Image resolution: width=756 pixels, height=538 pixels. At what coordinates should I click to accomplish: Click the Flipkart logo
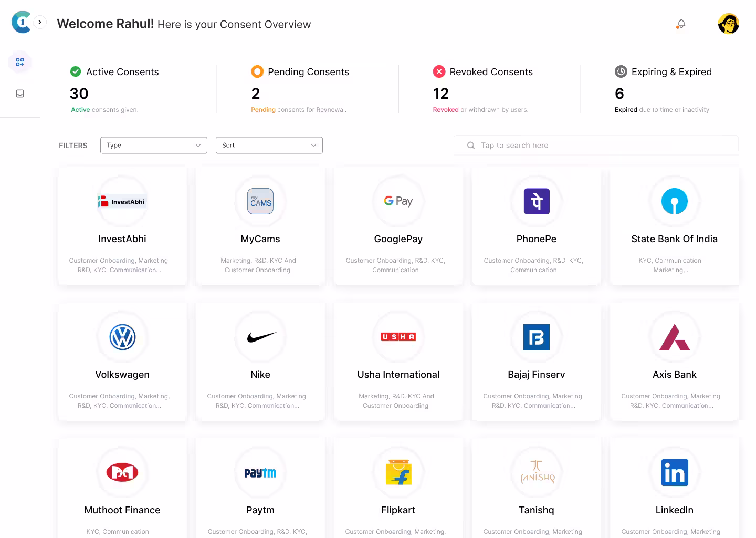(398, 472)
